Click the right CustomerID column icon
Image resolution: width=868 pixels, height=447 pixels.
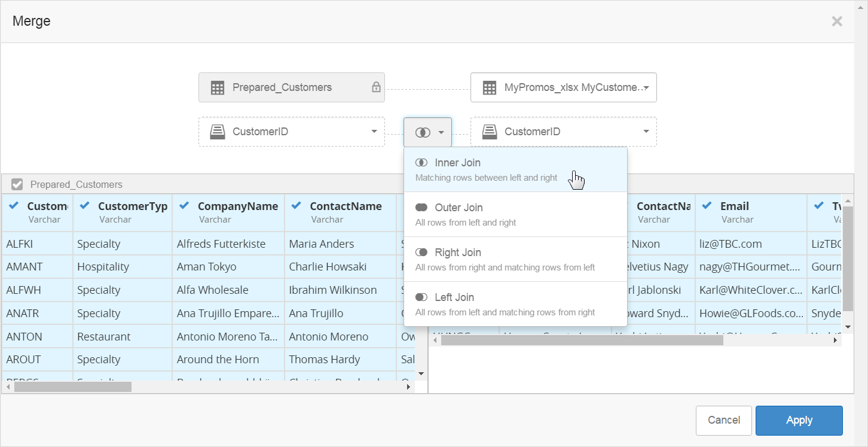490,132
